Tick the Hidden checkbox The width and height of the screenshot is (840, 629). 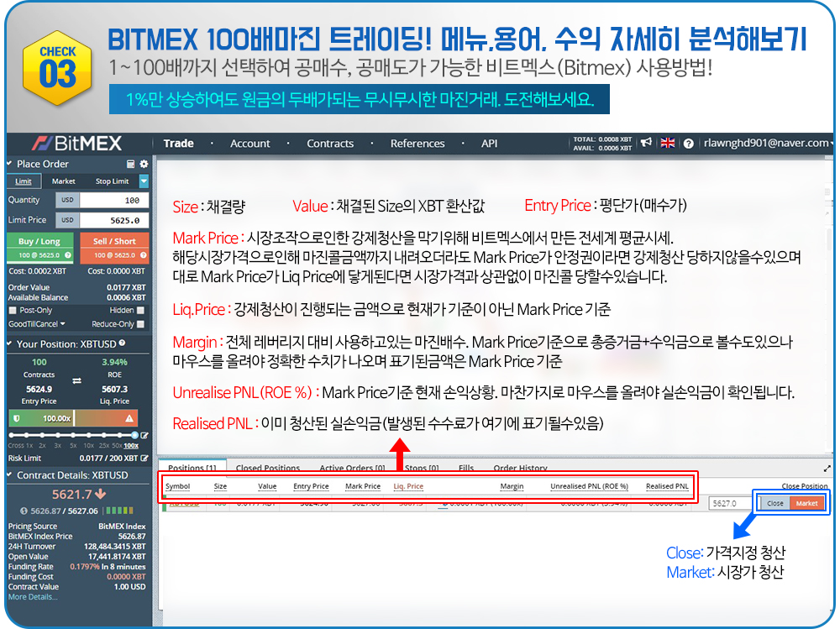(140, 310)
